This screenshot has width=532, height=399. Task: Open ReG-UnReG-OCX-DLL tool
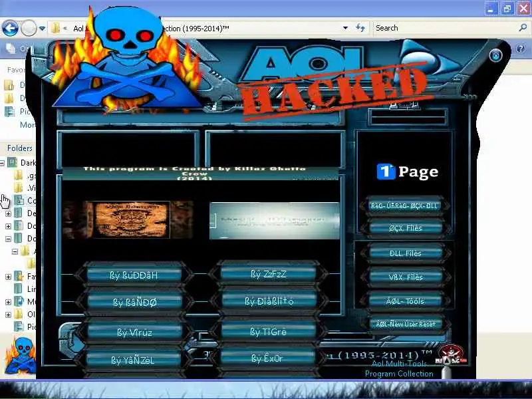coord(404,205)
